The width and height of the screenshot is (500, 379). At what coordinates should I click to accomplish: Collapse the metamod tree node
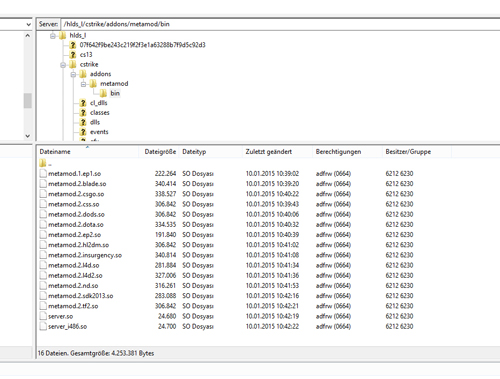coord(84,84)
